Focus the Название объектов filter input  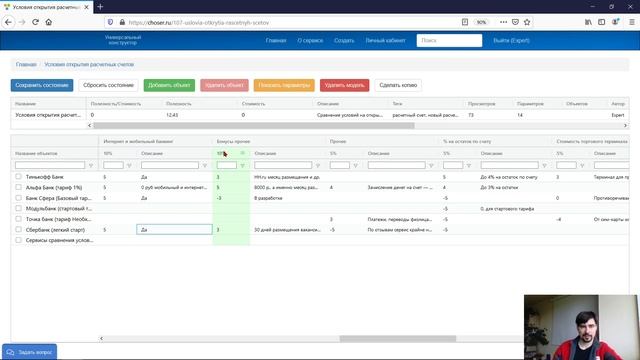click(50, 165)
